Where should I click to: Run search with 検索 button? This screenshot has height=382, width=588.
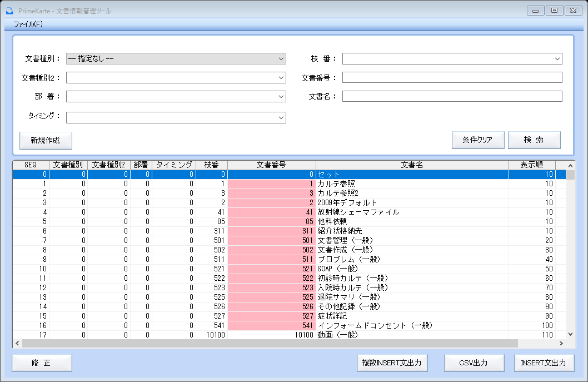(534, 140)
